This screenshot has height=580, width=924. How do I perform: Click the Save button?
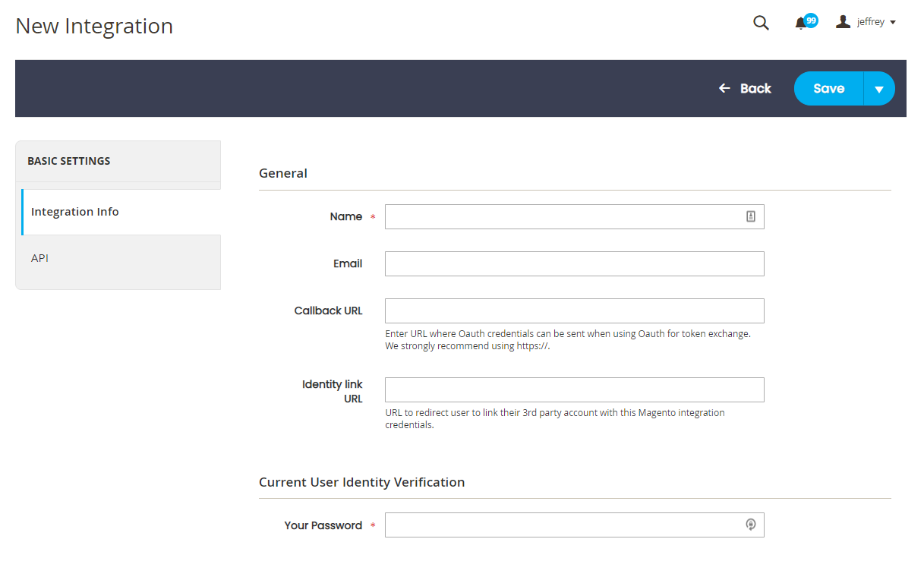coord(828,89)
